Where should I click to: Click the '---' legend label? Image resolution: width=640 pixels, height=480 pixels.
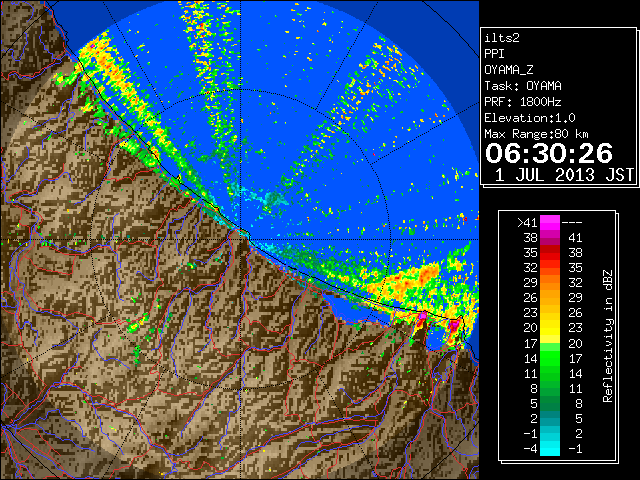pyautogui.click(x=572, y=223)
